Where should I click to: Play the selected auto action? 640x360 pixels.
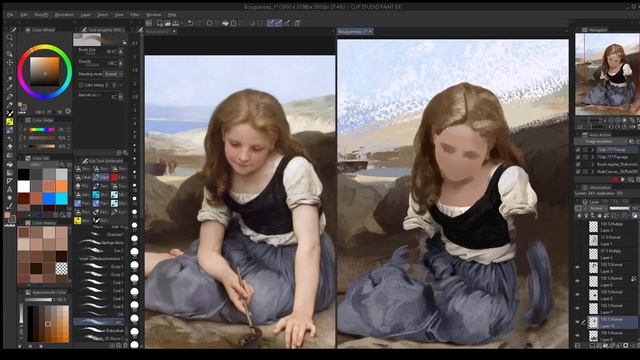pos(623,180)
